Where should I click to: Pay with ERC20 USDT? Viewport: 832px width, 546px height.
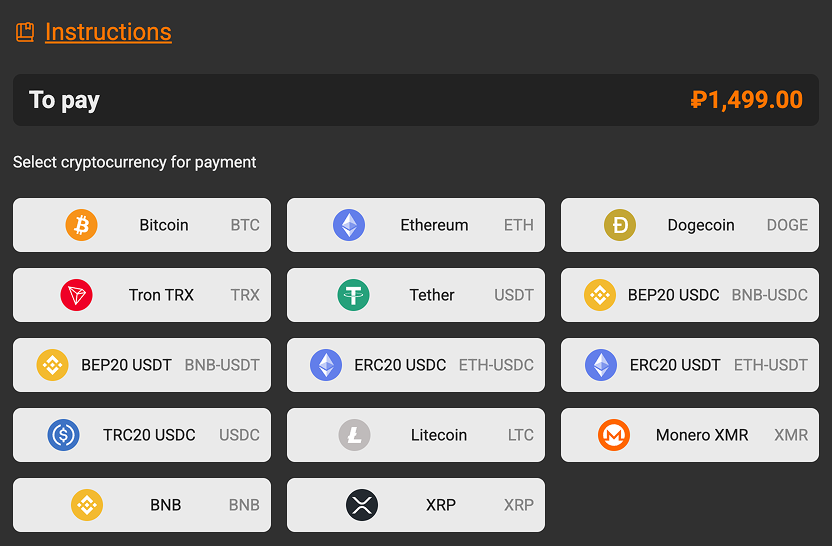[x=697, y=365]
